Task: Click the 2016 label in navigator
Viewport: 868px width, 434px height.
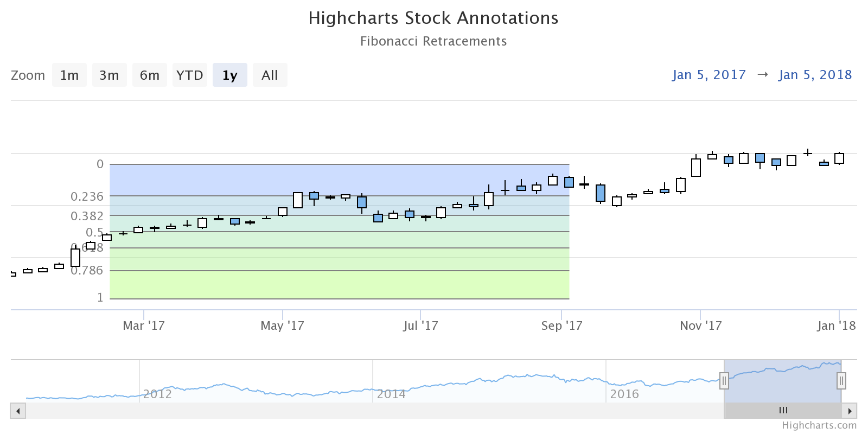Action: click(624, 394)
